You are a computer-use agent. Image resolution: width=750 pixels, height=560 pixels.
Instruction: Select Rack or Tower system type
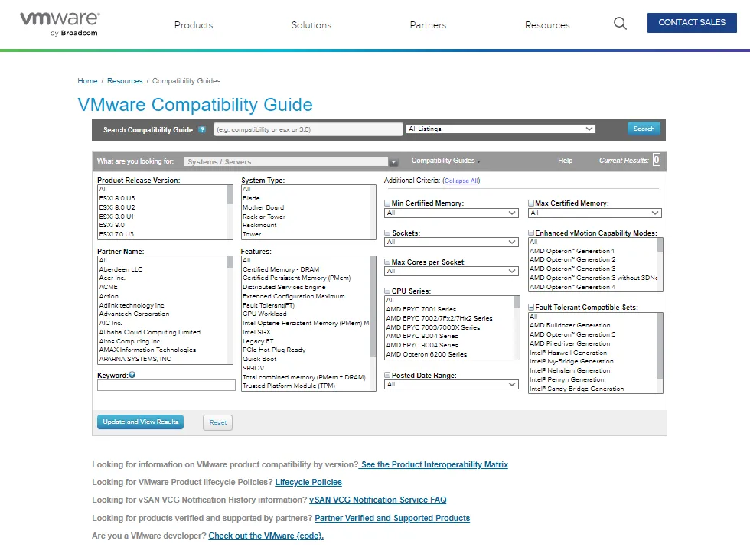click(264, 217)
